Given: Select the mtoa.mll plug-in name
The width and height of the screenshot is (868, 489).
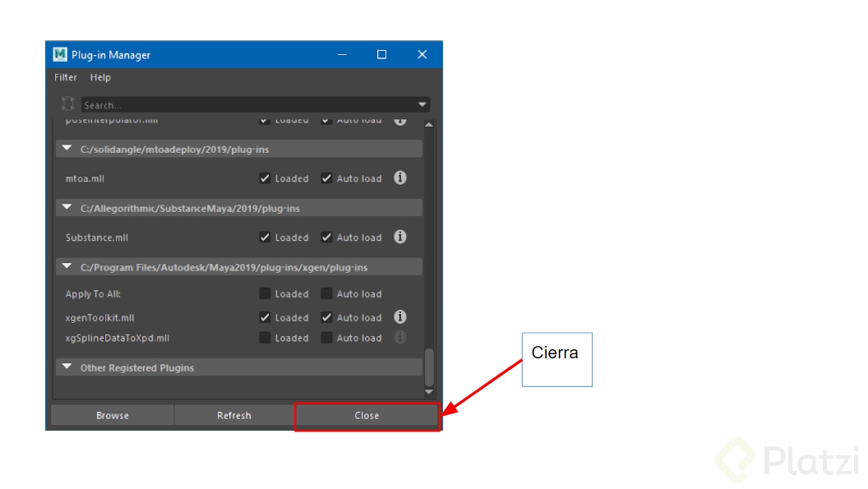Looking at the screenshot, I should click(85, 179).
